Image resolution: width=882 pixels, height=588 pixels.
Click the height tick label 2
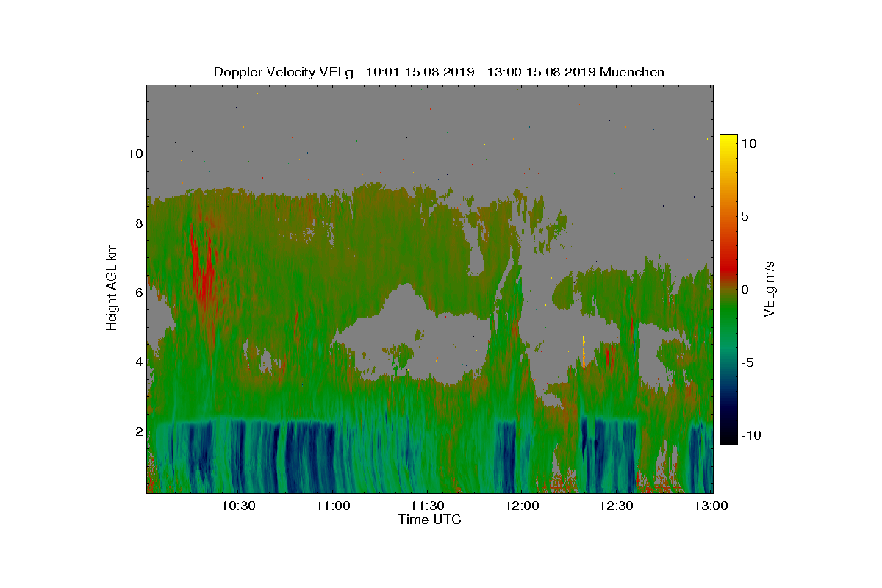(137, 431)
